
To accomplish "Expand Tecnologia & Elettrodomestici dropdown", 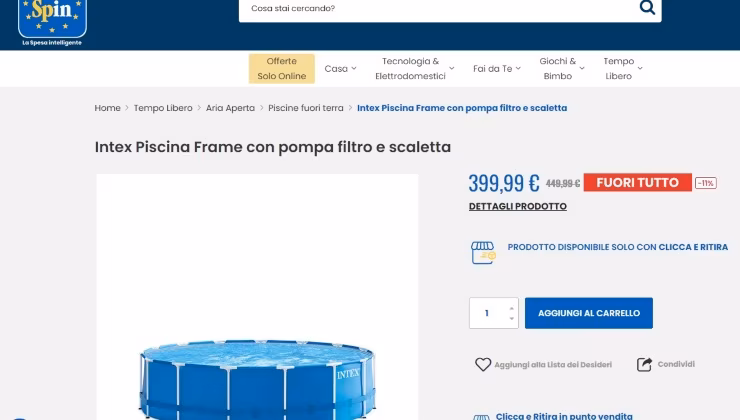I will [414, 69].
